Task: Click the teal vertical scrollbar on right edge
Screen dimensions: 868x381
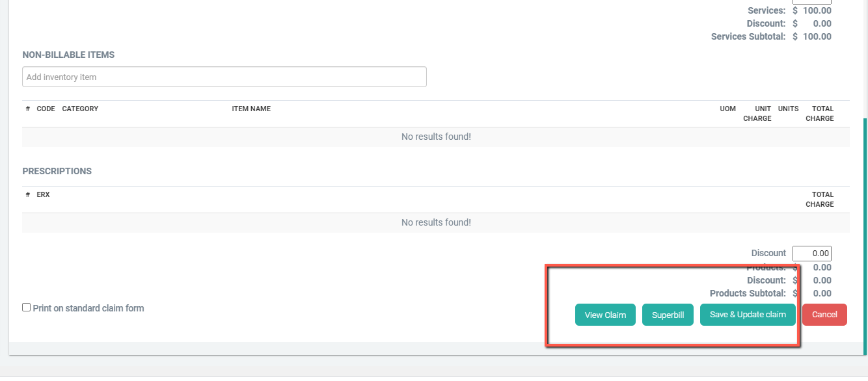Action: [x=865, y=228]
